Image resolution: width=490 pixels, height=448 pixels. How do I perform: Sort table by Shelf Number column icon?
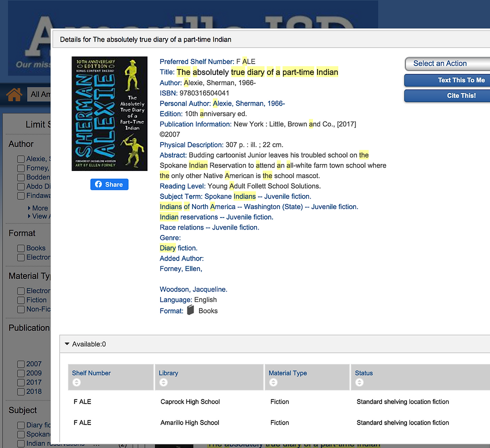coord(76,382)
